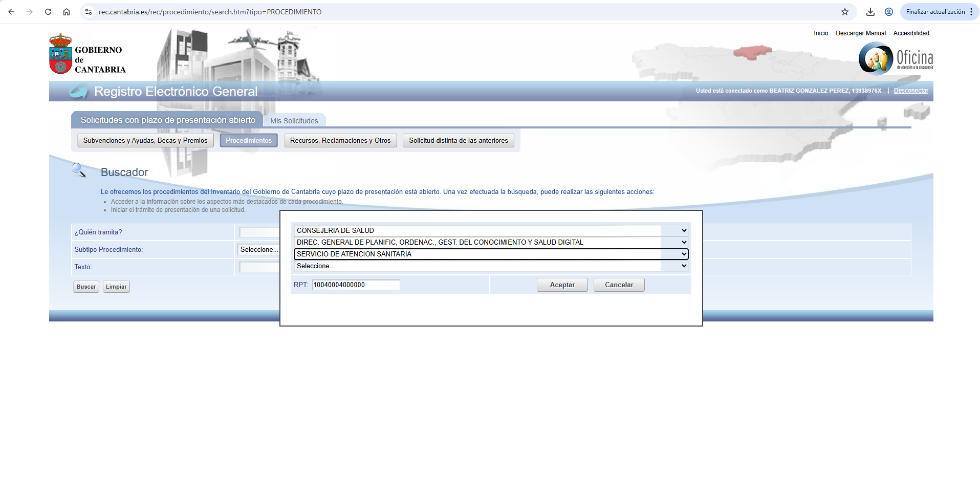Open the bottom Seleccione... dropdown in dialog
This screenshot has height=498, width=980.
click(491, 266)
